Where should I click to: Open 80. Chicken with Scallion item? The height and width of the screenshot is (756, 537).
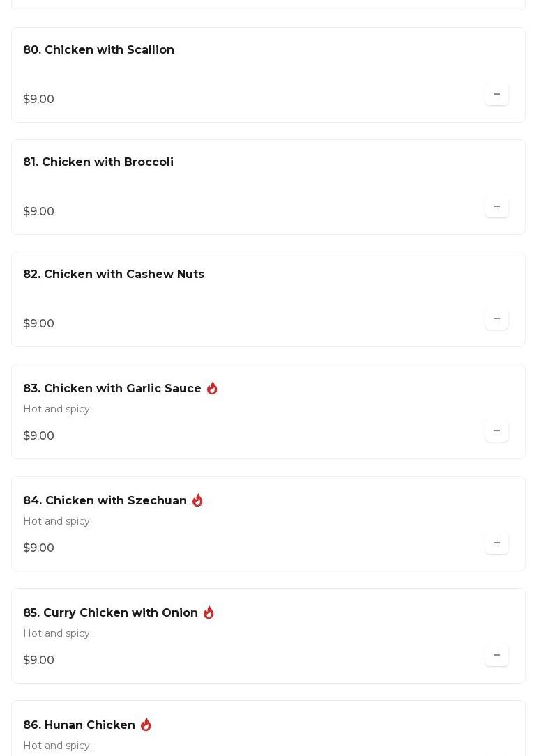point(98,50)
